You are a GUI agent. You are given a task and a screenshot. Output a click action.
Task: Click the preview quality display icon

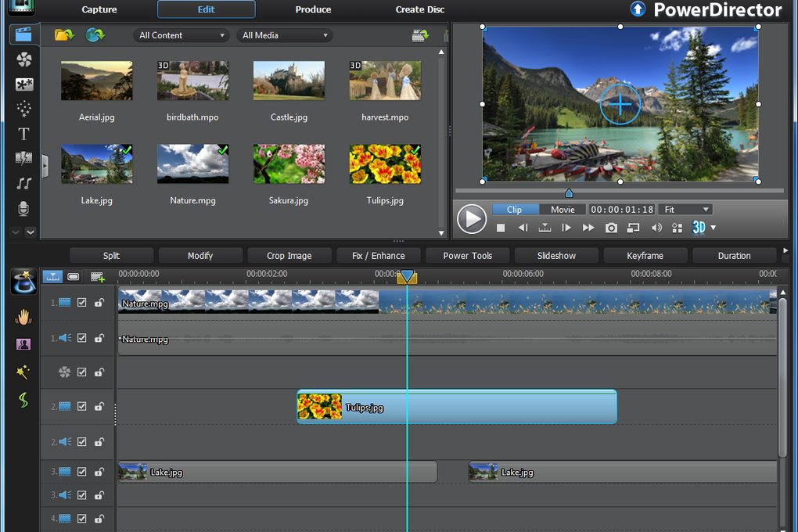coord(677,228)
